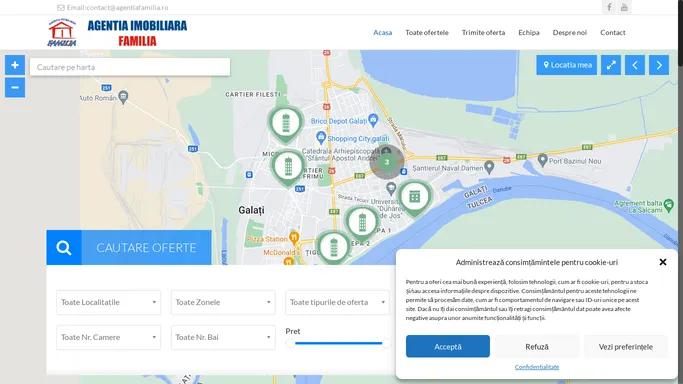Go to Acasa menu item
This screenshot has width=683, height=384.
(382, 33)
